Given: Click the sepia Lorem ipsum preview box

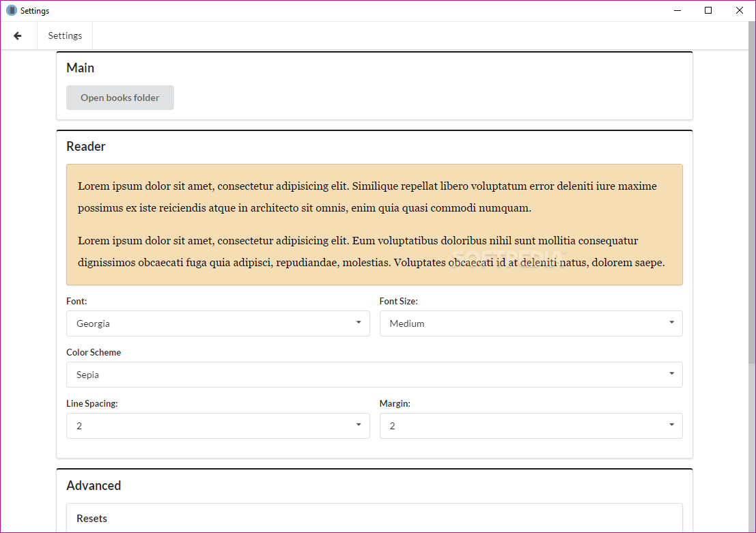Looking at the screenshot, I should [374, 225].
